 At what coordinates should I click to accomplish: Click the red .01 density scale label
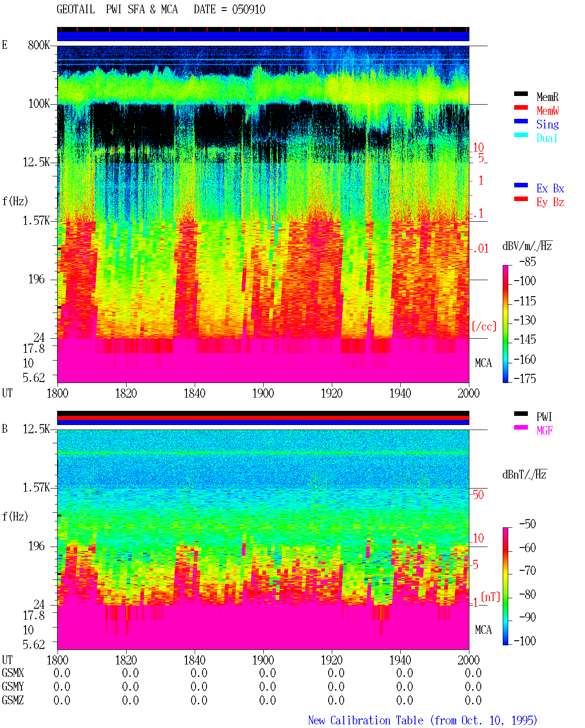[481, 249]
